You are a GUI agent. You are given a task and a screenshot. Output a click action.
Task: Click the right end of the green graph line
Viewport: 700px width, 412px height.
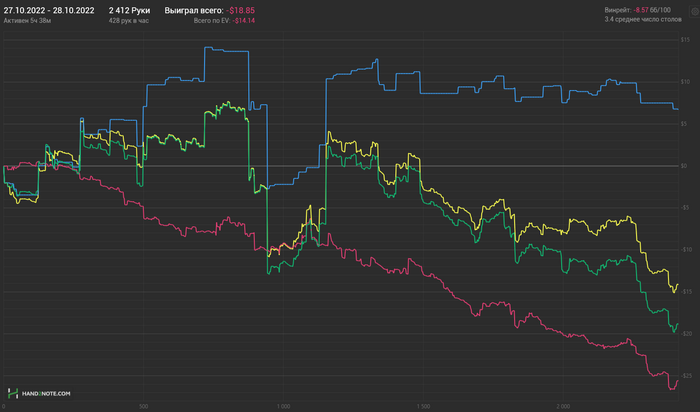(x=677, y=326)
